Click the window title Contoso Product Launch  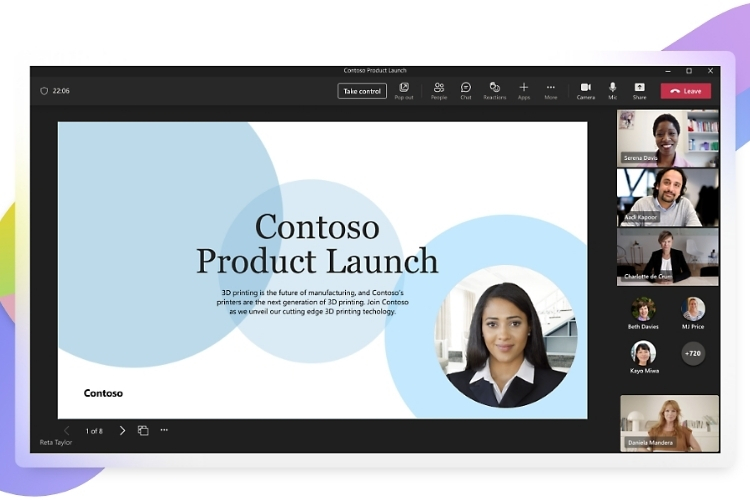coord(375,70)
